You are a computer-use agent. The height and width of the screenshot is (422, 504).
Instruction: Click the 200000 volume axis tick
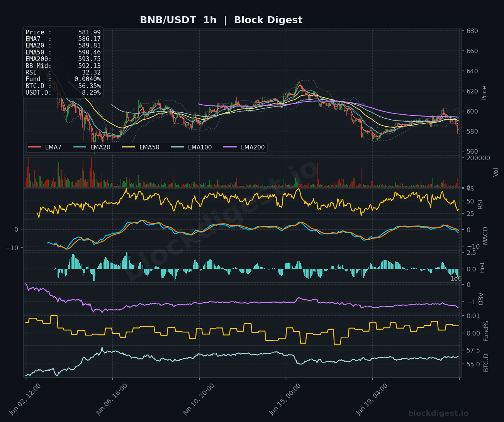[478, 158]
